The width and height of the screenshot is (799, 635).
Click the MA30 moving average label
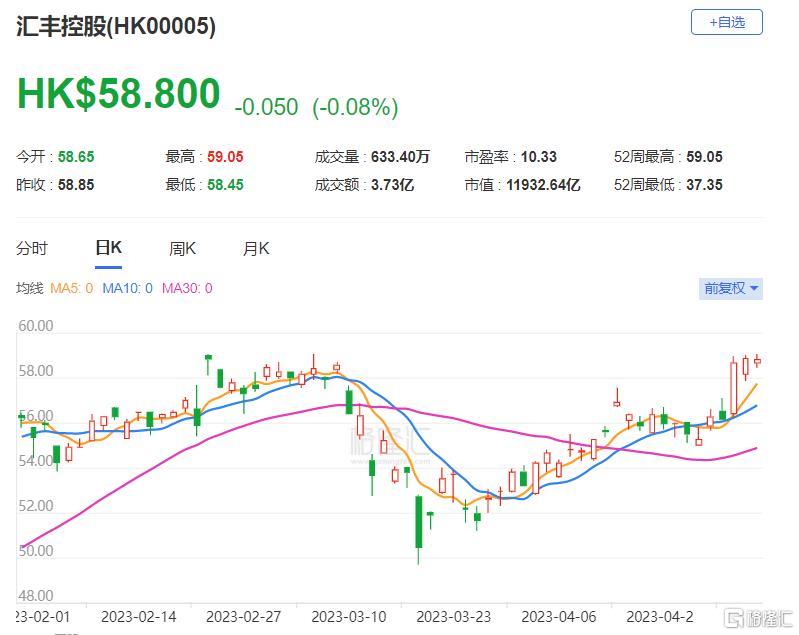click(x=187, y=288)
